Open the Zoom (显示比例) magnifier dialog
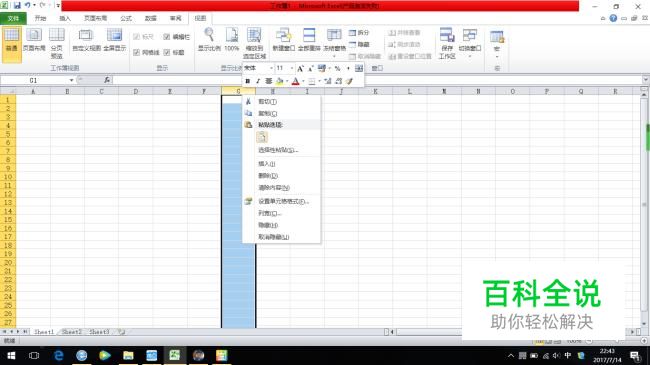 pyautogui.click(x=209, y=40)
